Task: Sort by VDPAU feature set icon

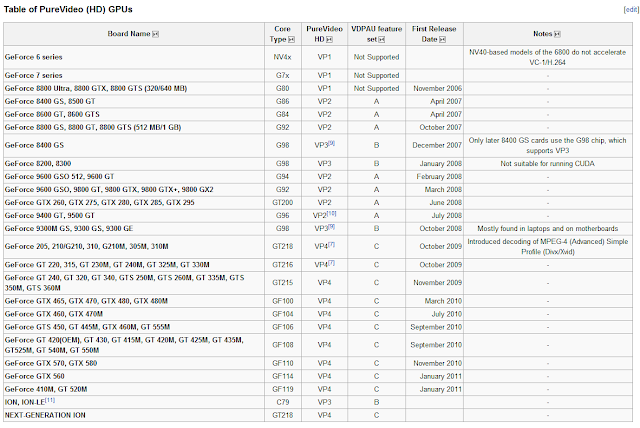Action: 382,40
